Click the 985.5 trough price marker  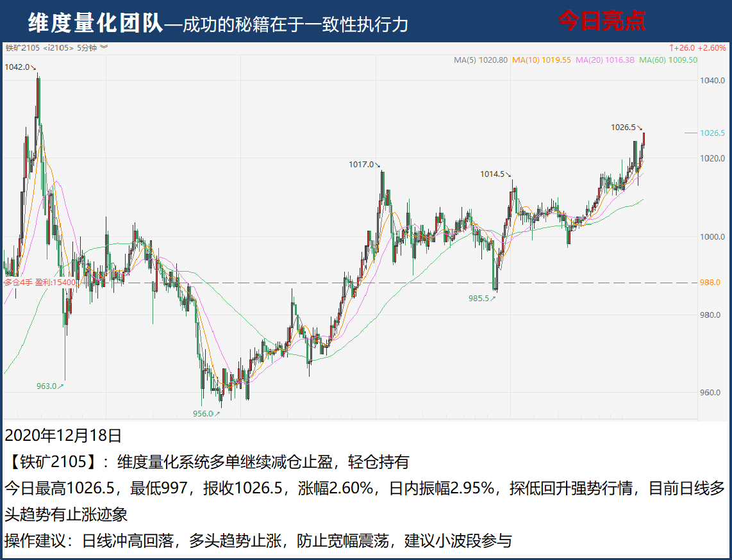(x=480, y=298)
